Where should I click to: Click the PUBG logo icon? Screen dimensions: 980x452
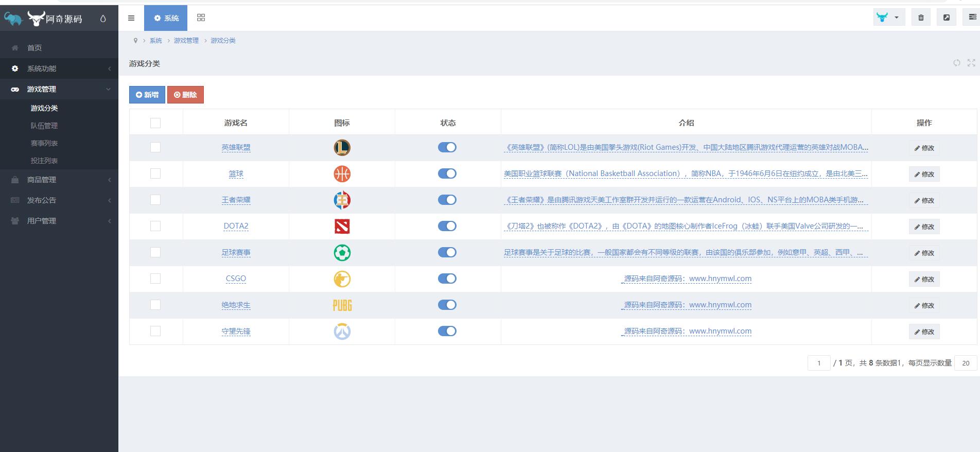[342, 305]
